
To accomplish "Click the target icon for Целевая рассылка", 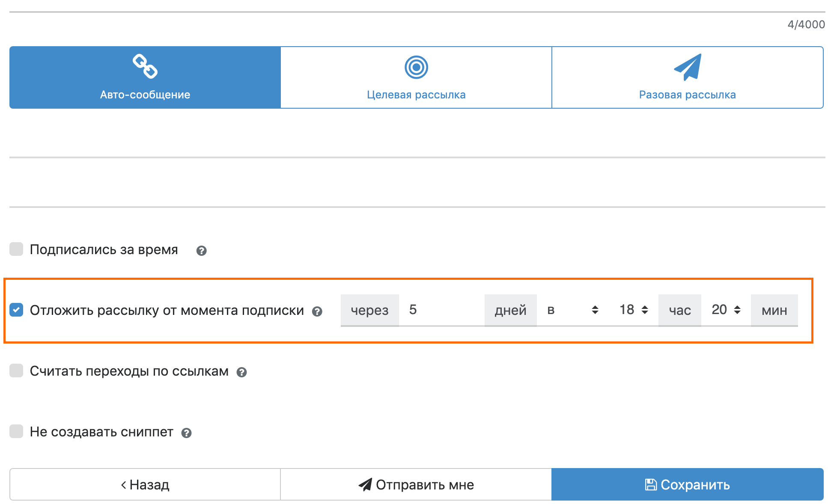I will pyautogui.click(x=416, y=67).
